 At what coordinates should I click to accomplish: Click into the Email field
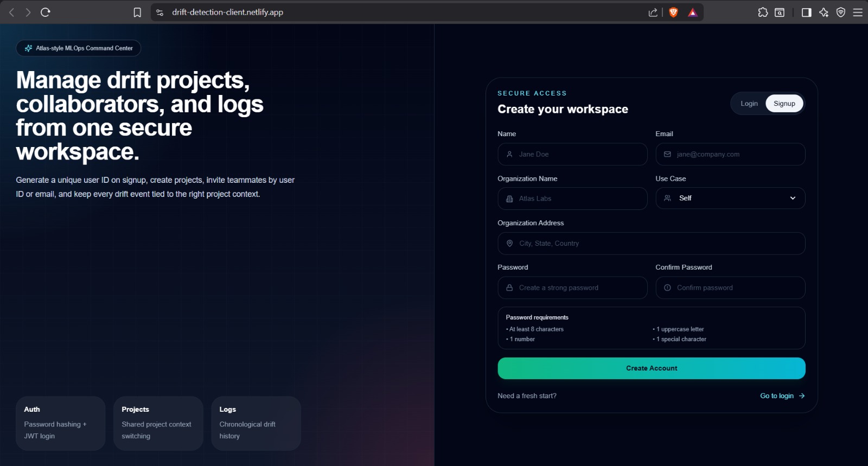[x=730, y=154]
